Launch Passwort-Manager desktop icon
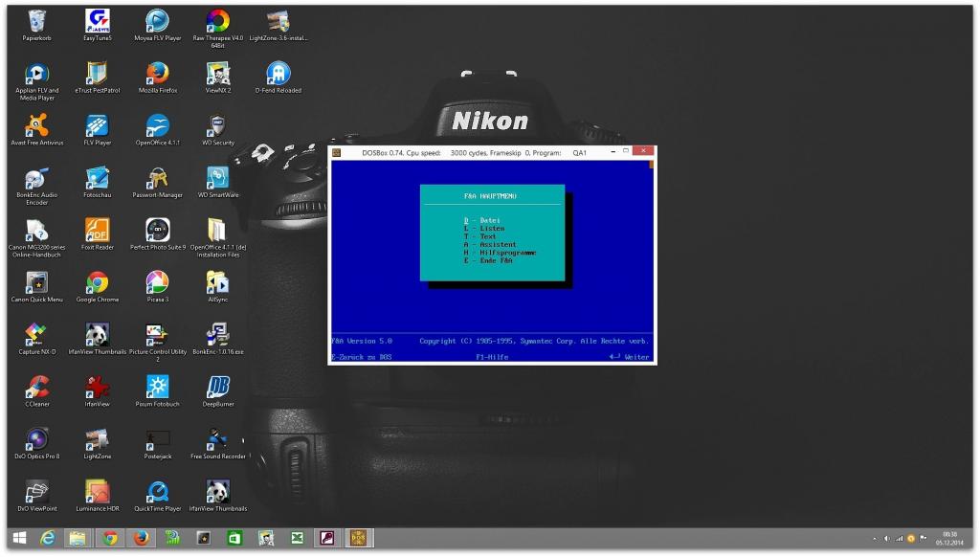Image resolution: width=980 pixels, height=557 pixels. pyautogui.click(x=158, y=180)
